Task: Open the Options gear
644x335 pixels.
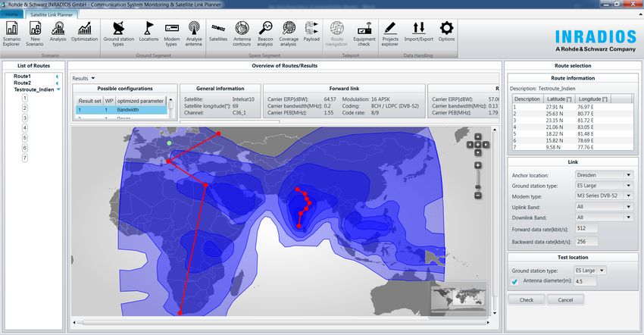Action: tap(446, 32)
